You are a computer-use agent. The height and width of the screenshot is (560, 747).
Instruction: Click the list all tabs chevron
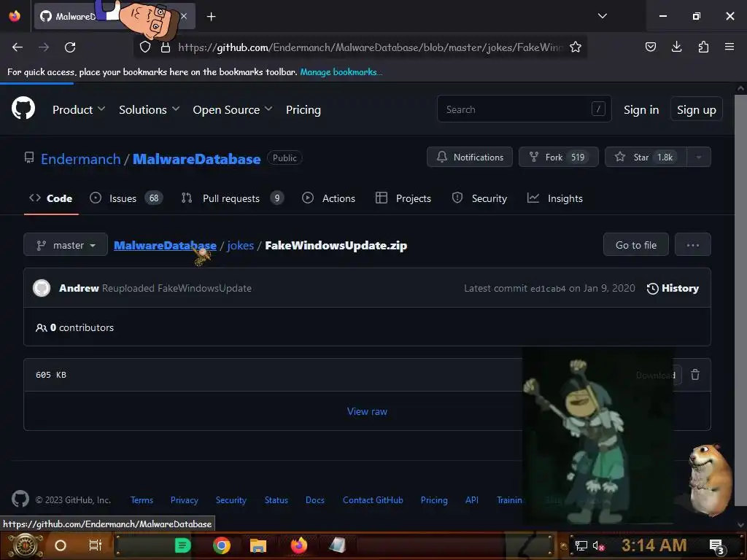point(602,16)
